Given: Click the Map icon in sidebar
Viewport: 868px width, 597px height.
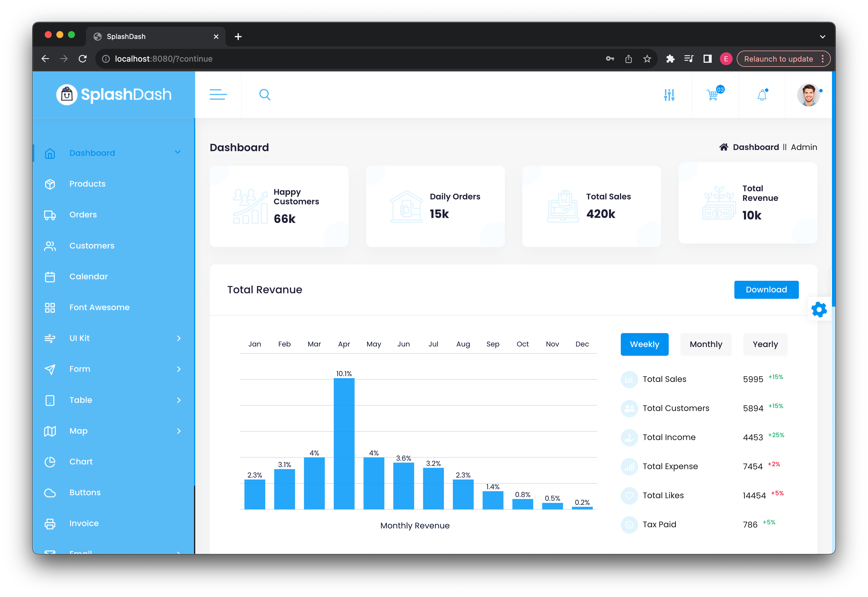Looking at the screenshot, I should pos(50,431).
